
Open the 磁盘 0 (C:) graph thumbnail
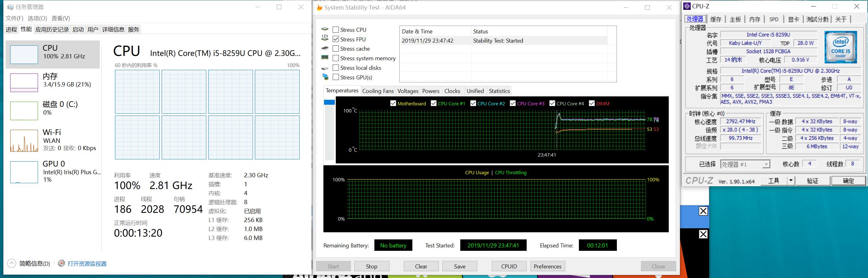[24, 111]
